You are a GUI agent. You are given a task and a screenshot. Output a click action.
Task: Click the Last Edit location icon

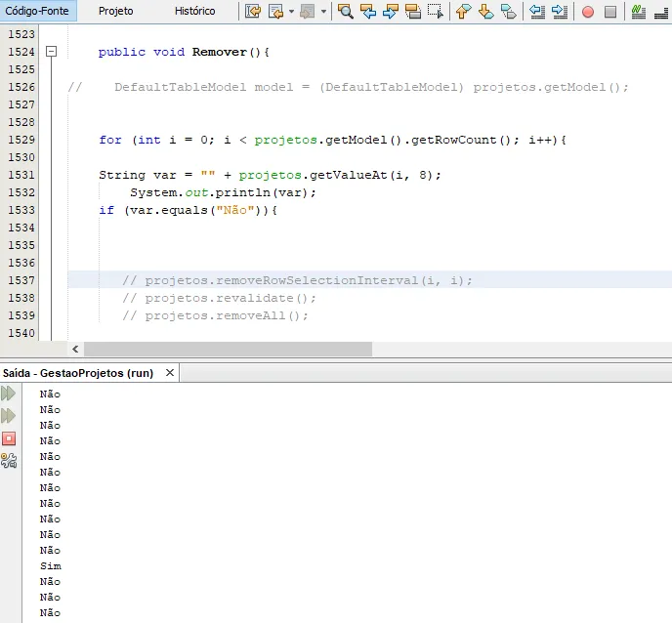pos(253,12)
